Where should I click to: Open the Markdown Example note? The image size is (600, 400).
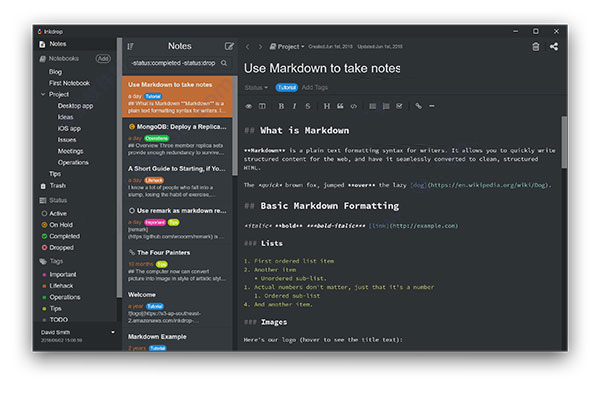(x=177, y=340)
